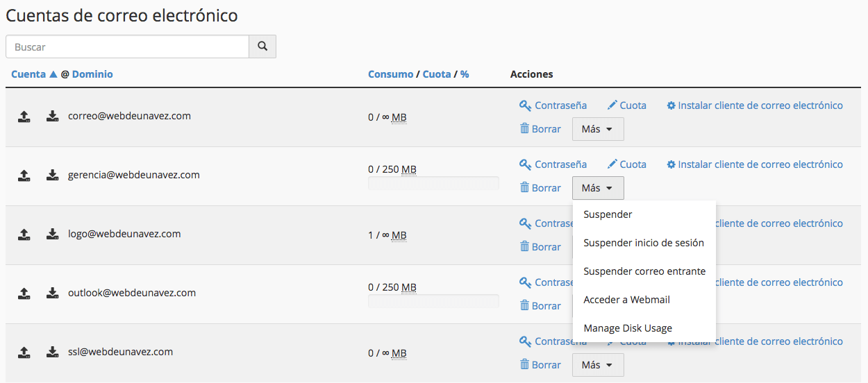Click download icon for gerencia@webdeunavez.com
868x383 pixels.
(x=53, y=176)
